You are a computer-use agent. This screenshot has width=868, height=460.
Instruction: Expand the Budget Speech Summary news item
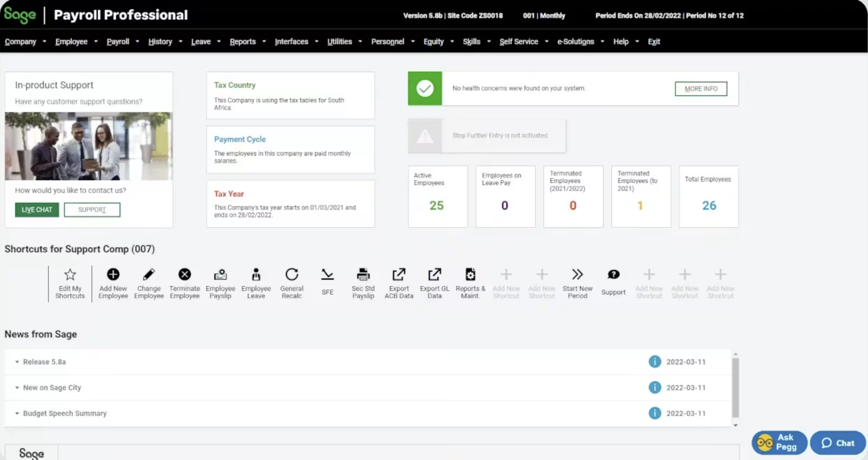tap(17, 413)
